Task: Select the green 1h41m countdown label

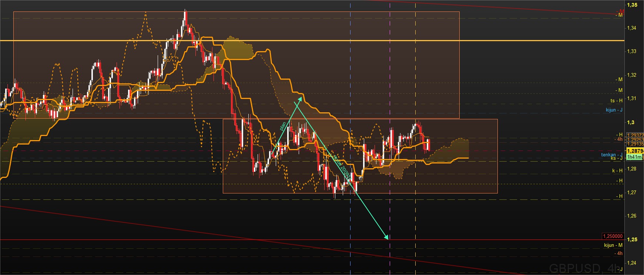Action: pyautogui.click(x=634, y=157)
